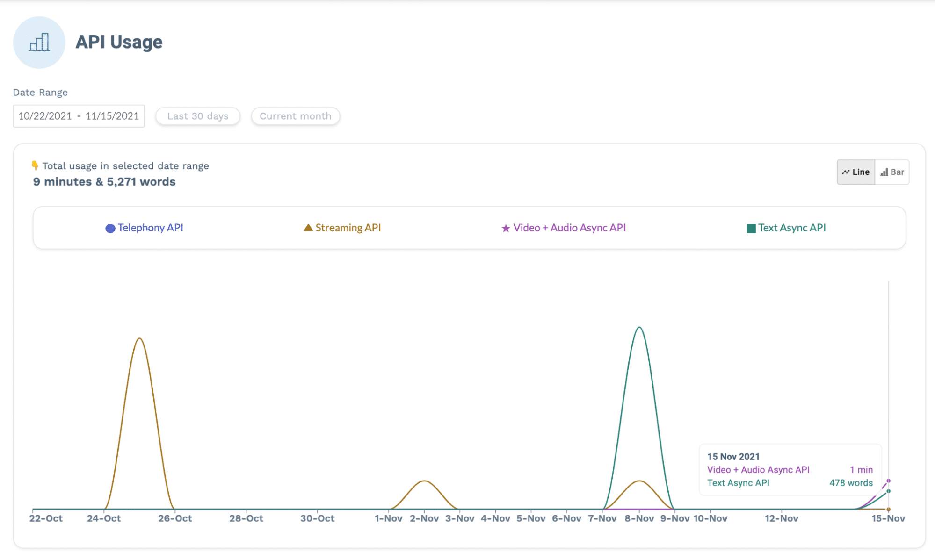Viewport: 935px width, 560px height.
Task: Click the Video + Audio Async star marker
Action: [506, 228]
